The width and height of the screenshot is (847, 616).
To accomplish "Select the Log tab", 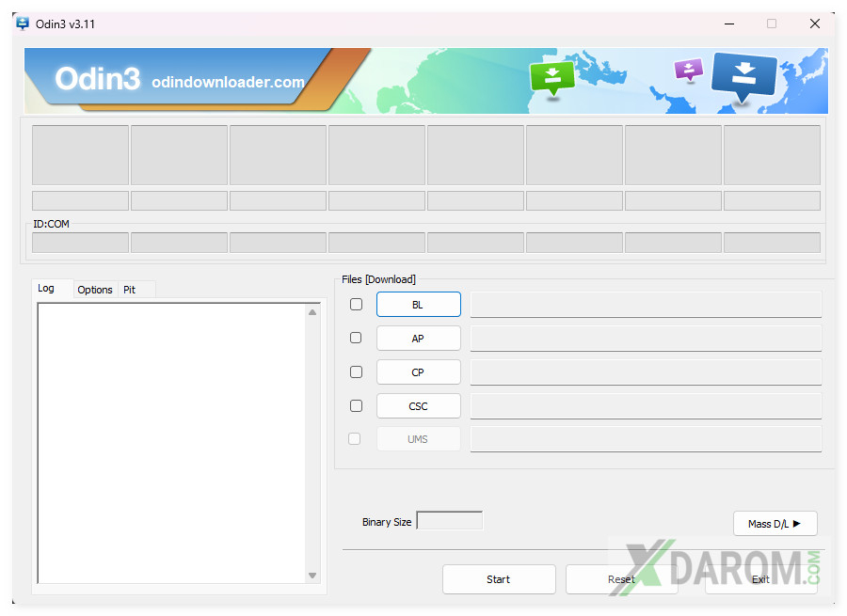I will coord(46,289).
